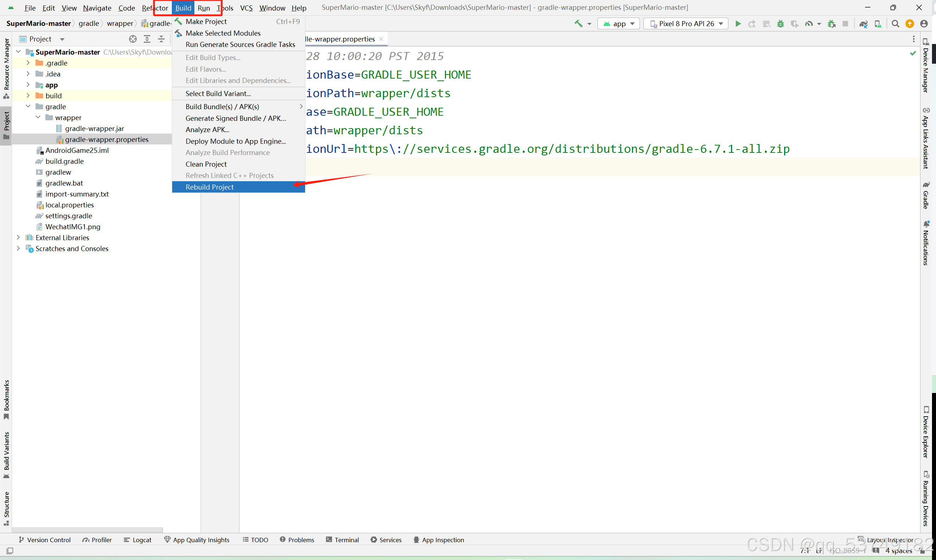Open the Logcat panel at the bottom
The height and width of the screenshot is (560, 936).
coord(138,540)
